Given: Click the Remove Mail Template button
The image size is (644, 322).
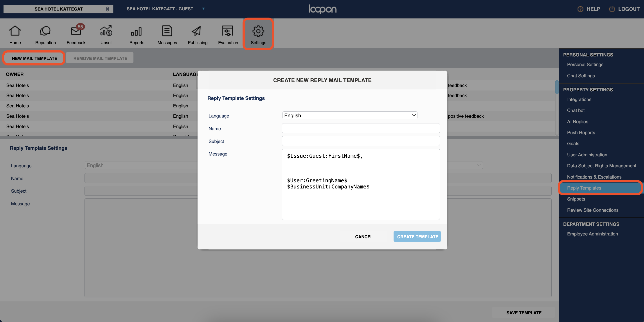Looking at the screenshot, I should [100, 58].
